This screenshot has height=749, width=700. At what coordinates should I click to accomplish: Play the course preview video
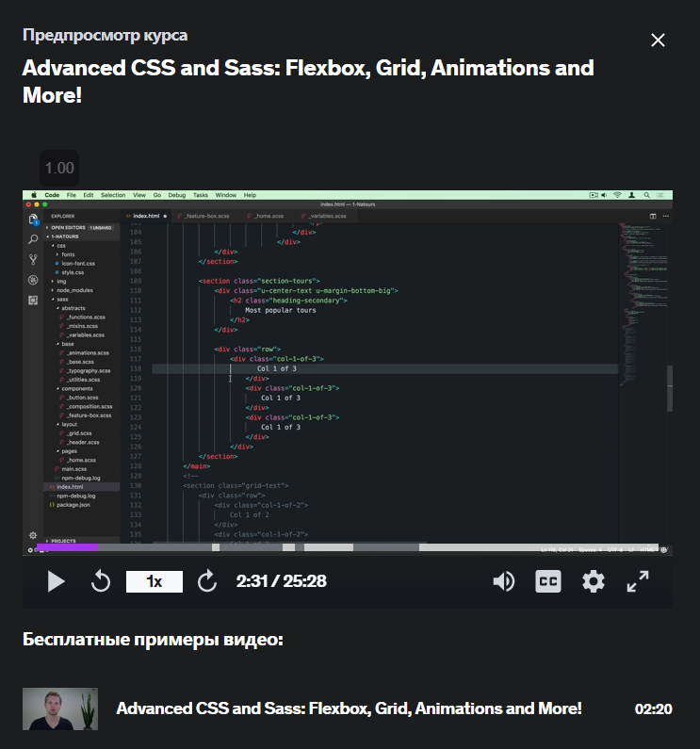(x=56, y=581)
